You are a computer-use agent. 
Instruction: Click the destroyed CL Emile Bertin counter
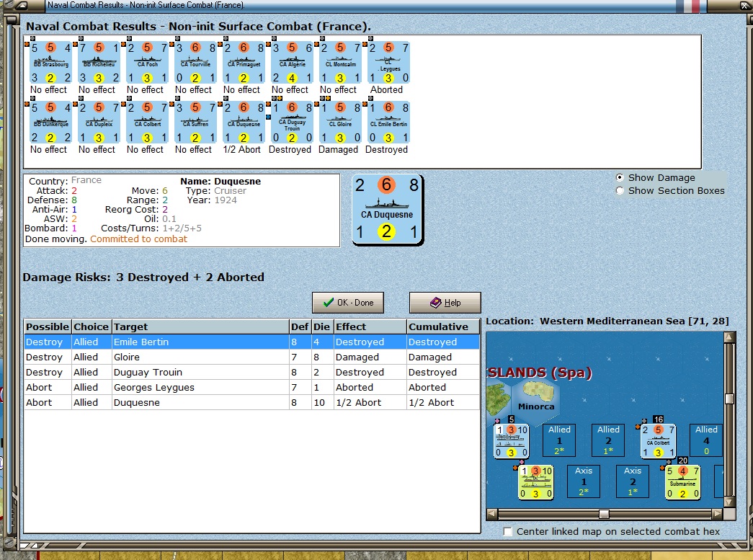pos(388,123)
